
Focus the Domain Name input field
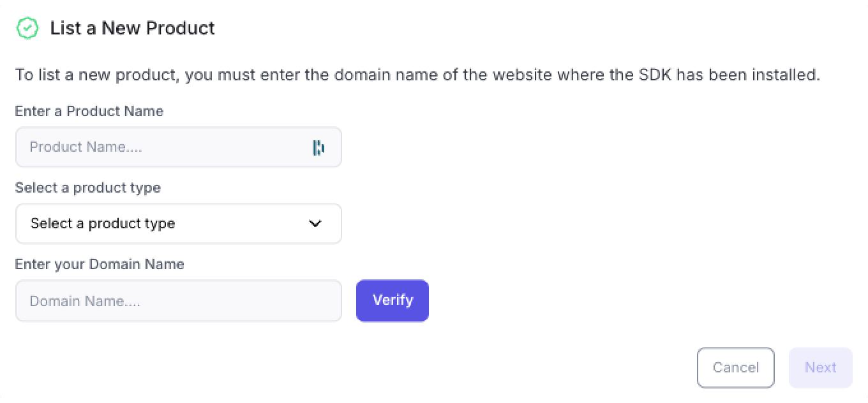coord(179,300)
